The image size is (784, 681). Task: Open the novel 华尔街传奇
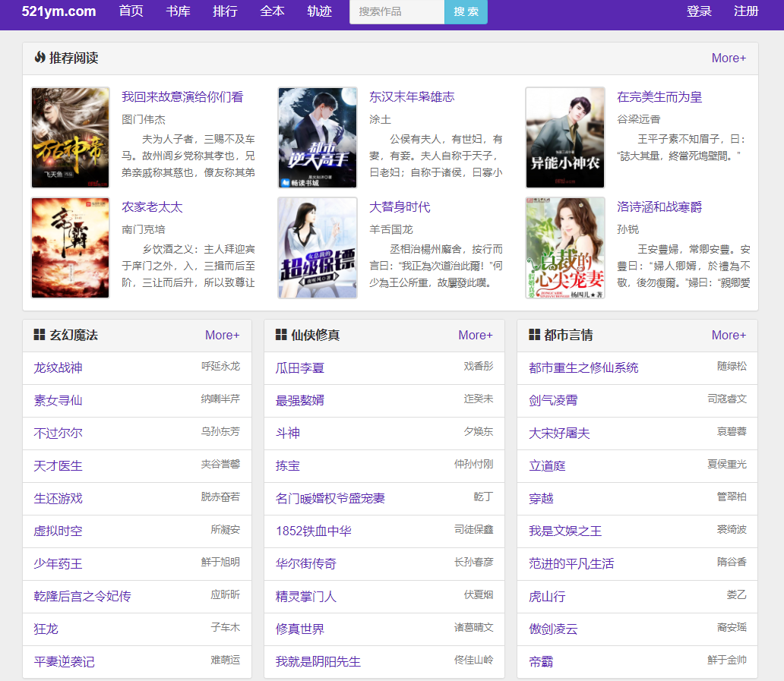(x=306, y=563)
